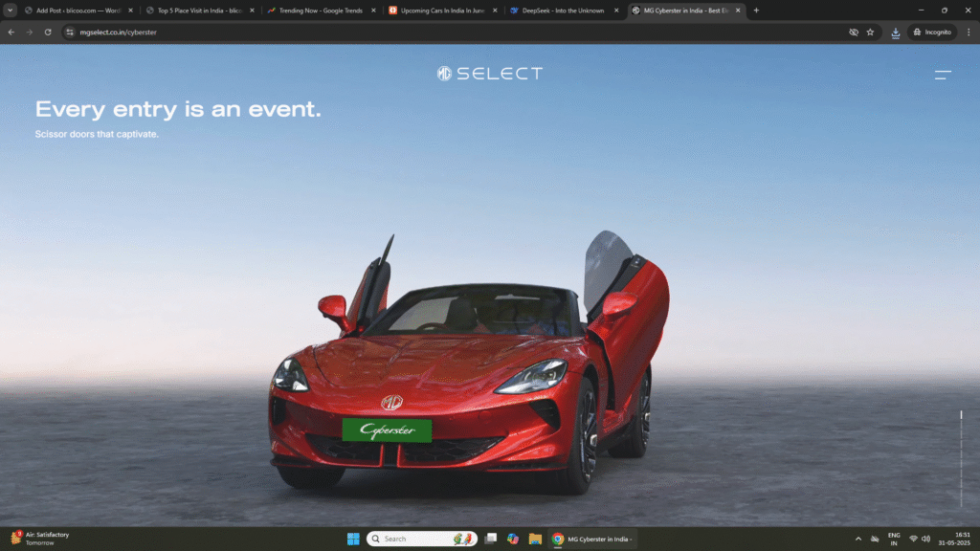Click the third-party cookies eye icon
Screen dimensions: 980x551
tap(853, 32)
